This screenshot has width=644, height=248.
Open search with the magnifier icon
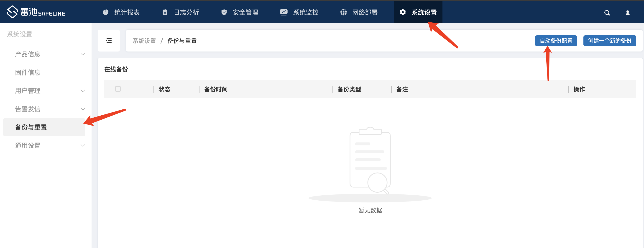(x=607, y=13)
